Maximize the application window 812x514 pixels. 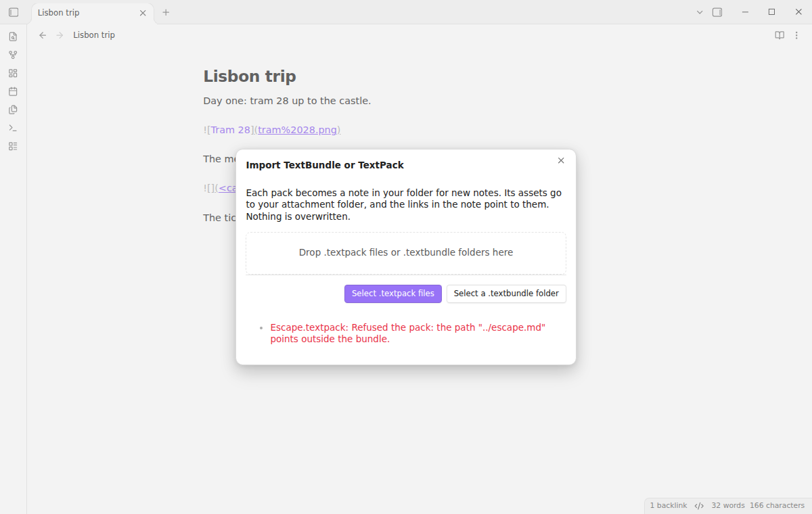[771, 12]
